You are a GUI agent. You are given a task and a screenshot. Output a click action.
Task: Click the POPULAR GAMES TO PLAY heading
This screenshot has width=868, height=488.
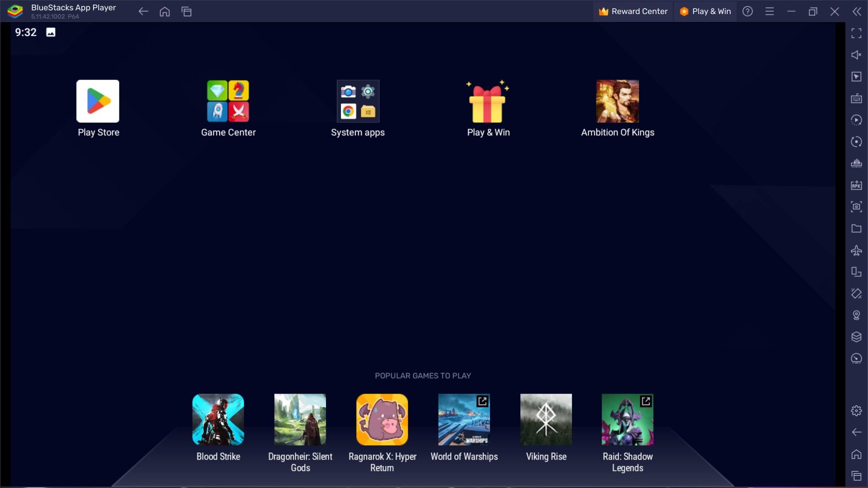tap(423, 375)
